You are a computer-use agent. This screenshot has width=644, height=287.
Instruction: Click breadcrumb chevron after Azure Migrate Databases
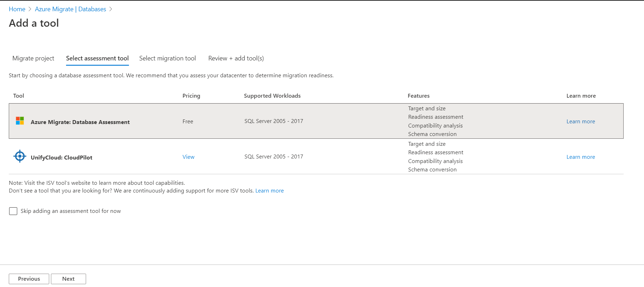(x=111, y=9)
